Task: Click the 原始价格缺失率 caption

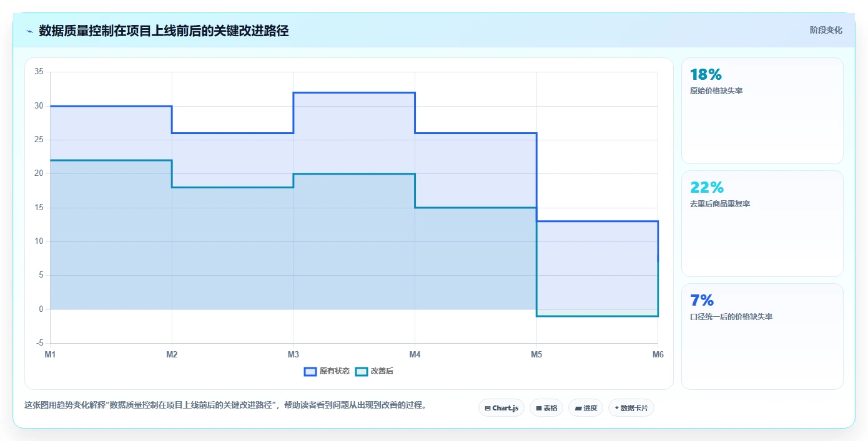Action: (716, 91)
